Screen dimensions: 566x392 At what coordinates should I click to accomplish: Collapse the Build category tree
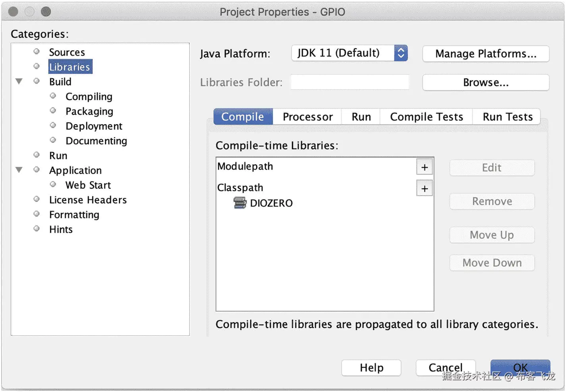click(19, 81)
